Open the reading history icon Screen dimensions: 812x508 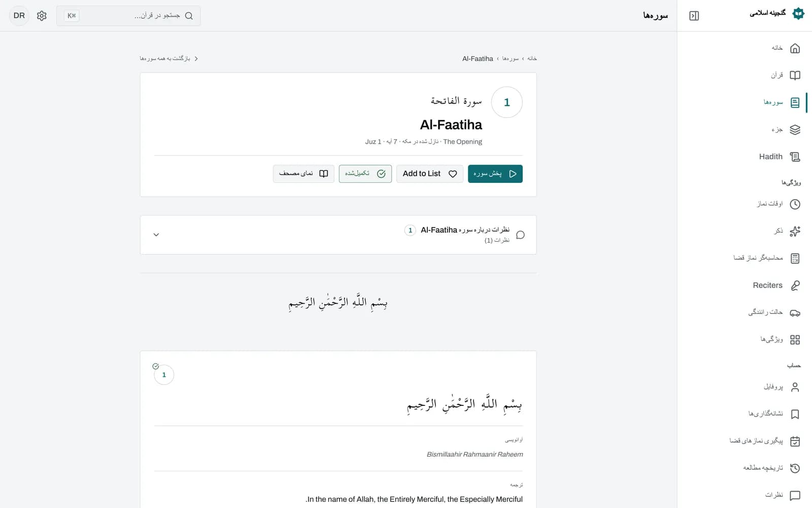click(795, 468)
